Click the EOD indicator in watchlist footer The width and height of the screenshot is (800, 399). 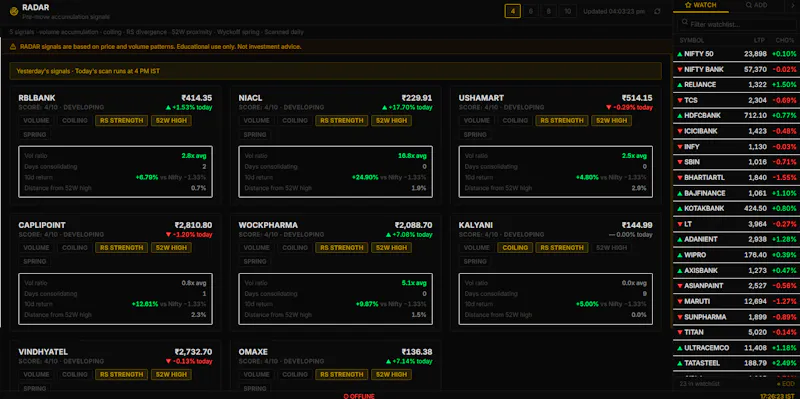point(785,384)
